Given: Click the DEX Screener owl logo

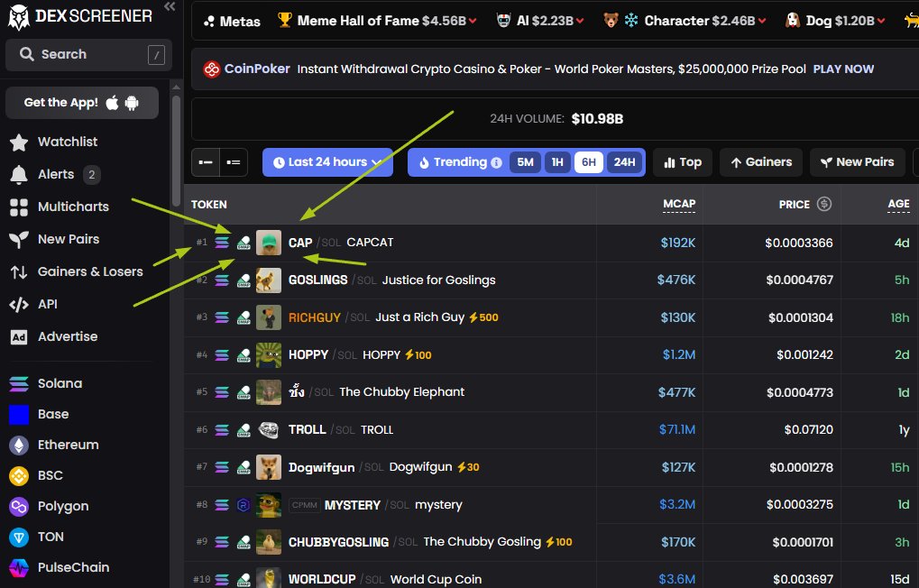Looking at the screenshot, I should coord(19,17).
